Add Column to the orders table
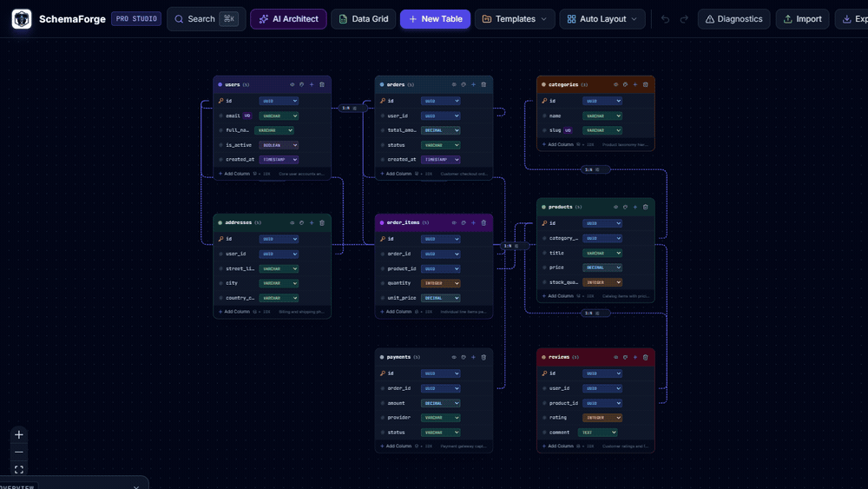 click(x=396, y=174)
